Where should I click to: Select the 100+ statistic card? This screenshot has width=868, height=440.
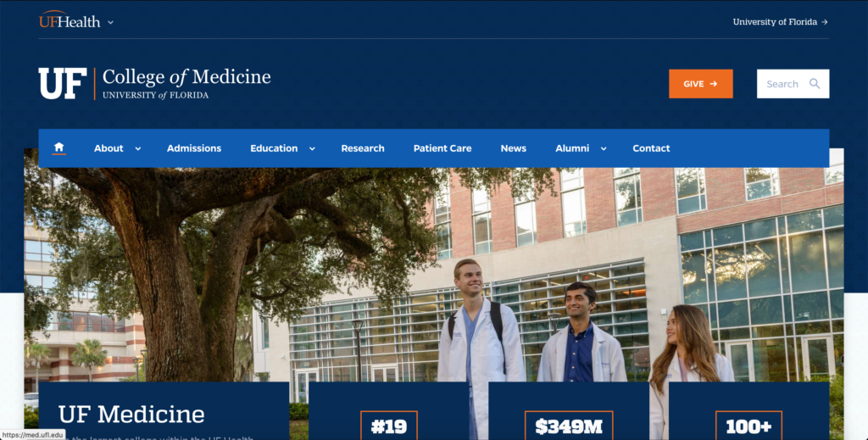point(748,410)
